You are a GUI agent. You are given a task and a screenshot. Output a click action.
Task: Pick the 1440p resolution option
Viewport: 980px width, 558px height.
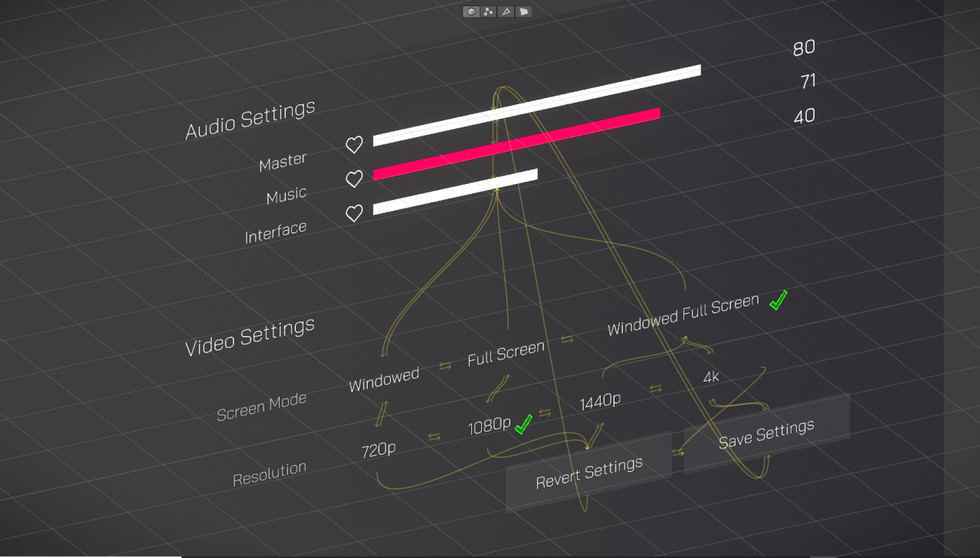600,402
